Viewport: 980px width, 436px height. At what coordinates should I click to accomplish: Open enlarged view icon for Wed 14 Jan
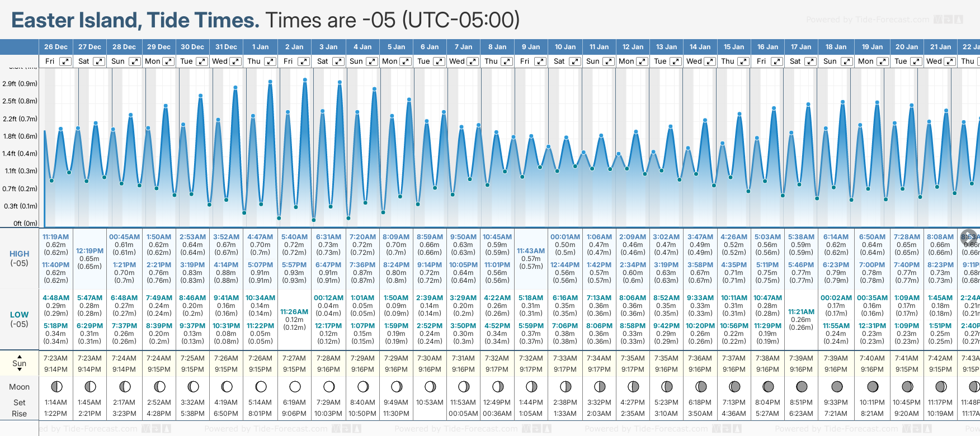tap(709, 61)
